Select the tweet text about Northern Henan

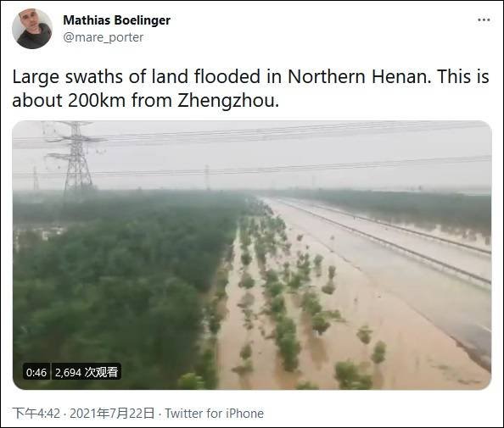tap(250, 89)
